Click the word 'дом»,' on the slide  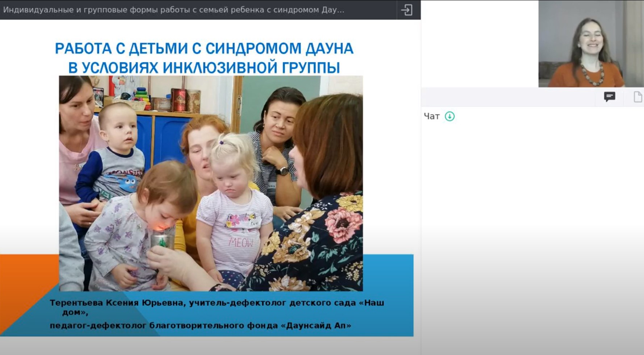(75, 312)
